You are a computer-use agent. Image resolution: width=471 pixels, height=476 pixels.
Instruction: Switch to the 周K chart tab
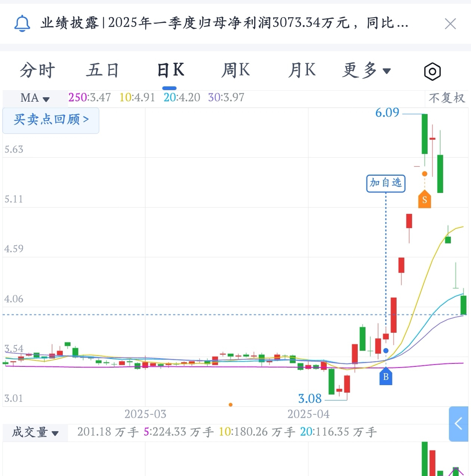point(235,70)
